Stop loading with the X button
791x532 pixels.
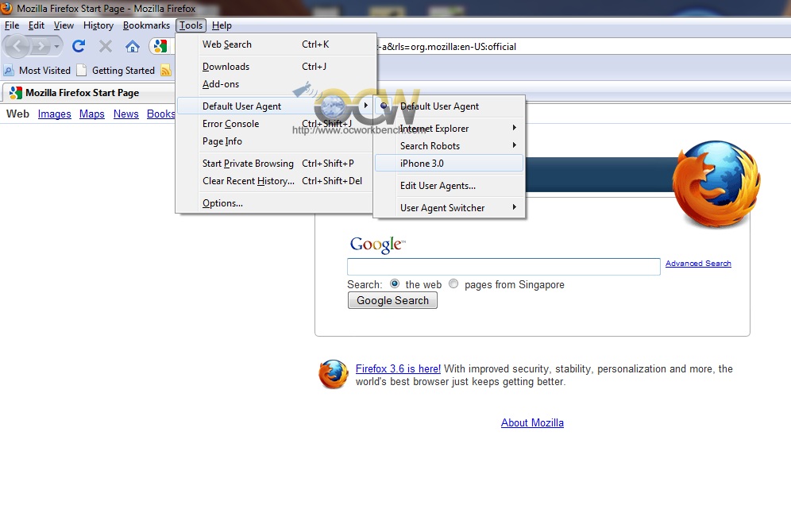click(x=106, y=46)
